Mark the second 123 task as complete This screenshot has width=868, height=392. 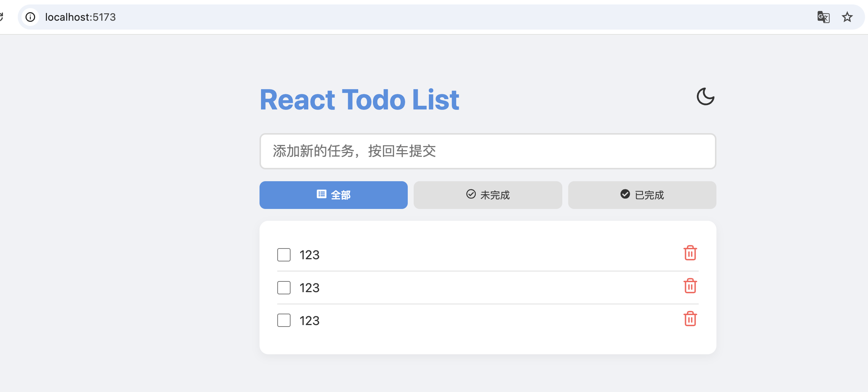(284, 288)
